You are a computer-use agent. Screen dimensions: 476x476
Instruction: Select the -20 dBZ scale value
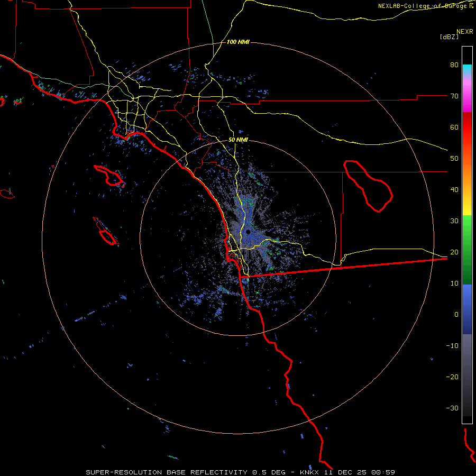452,377
